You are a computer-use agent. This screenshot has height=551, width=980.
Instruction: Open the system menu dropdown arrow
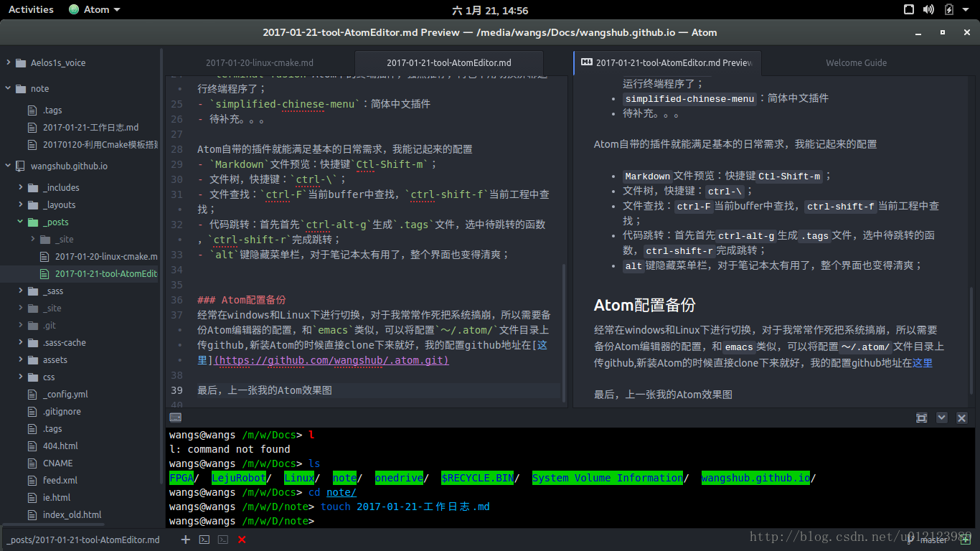click(967, 10)
